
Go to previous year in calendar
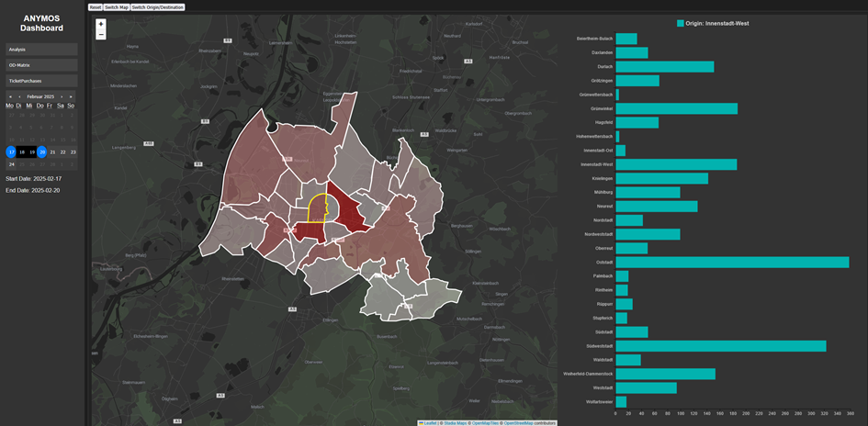[x=10, y=96]
